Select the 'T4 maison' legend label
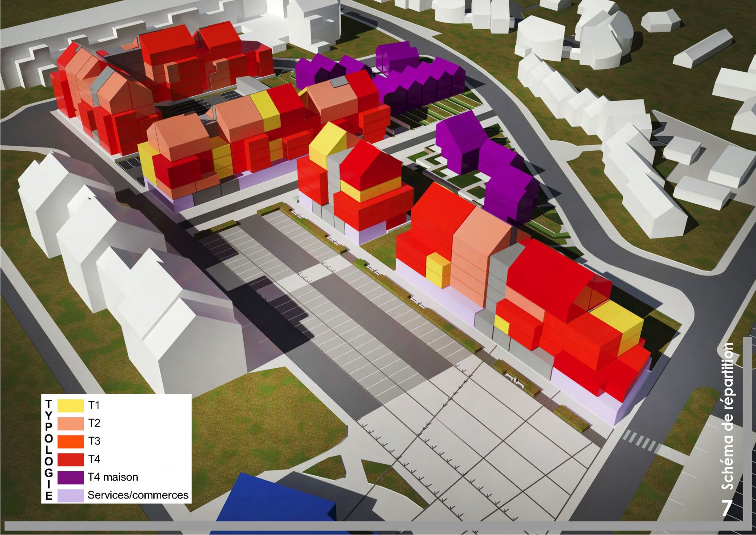Screen dimensions: 756x535 click(x=113, y=477)
